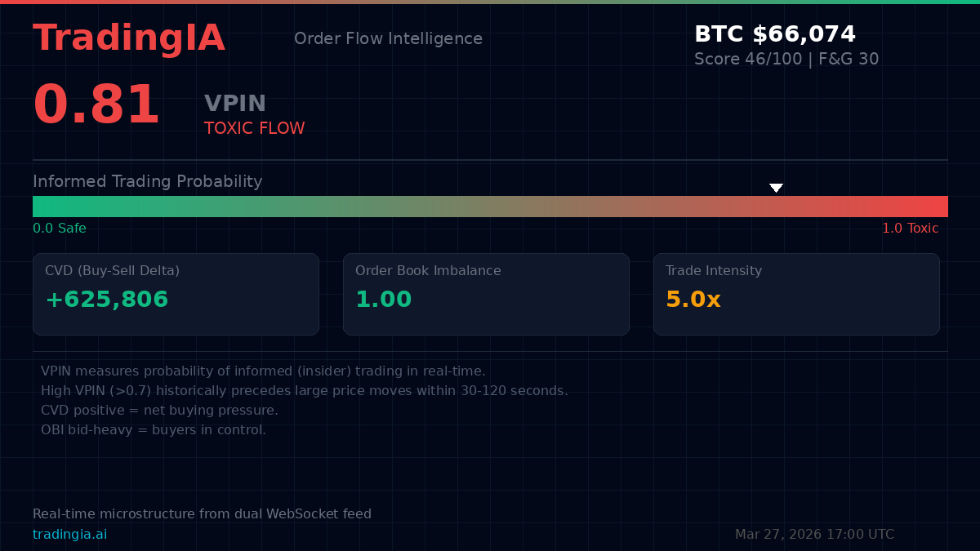Click the TradingIA logo title

coord(128,38)
